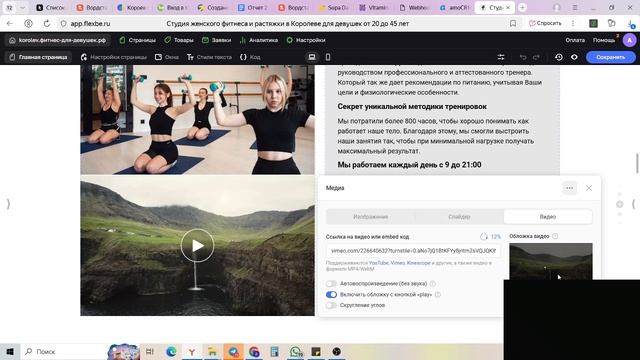Screen dimensions: 640x360
Task: Open the three-dots menu in Медиа panel
Action: (x=569, y=188)
